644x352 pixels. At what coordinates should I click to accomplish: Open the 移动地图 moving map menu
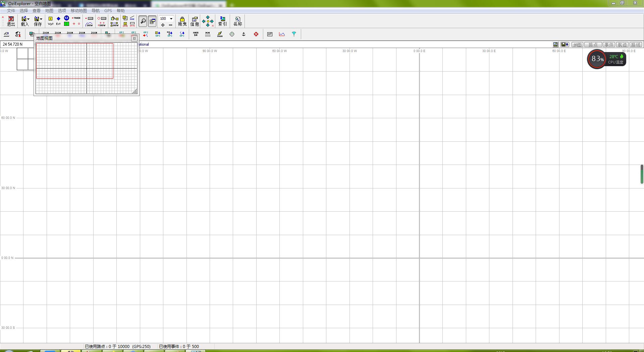(x=79, y=11)
